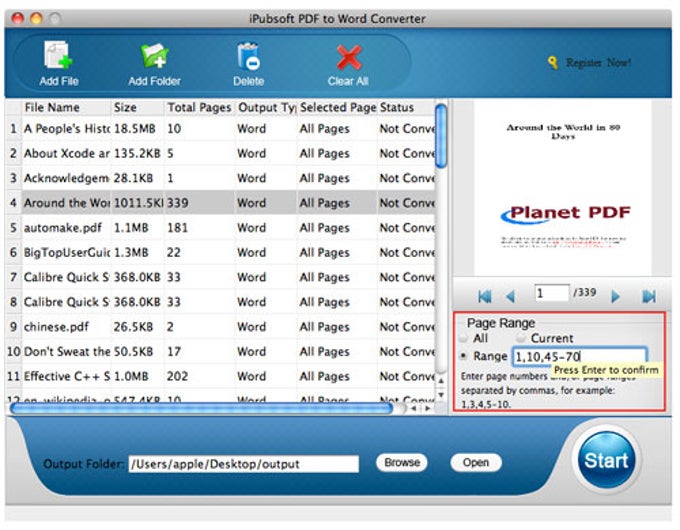This screenshot has height=530, width=680.
Task: Select the automake.pdf file name
Action: [63, 228]
